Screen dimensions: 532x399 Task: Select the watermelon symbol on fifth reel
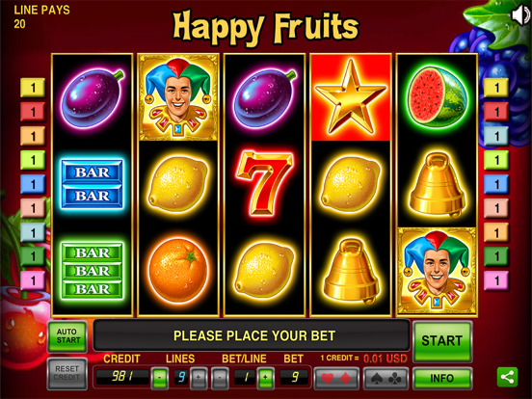point(437,97)
